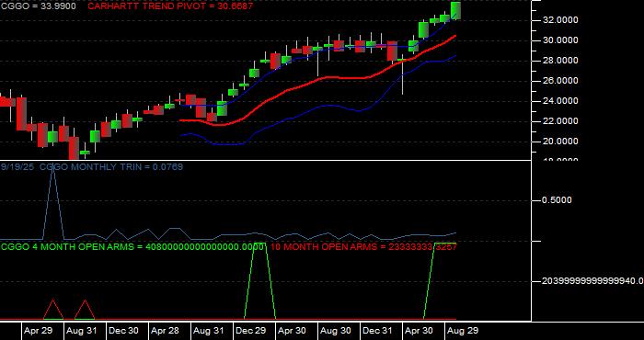Click the Aug 31 date label after Apr 29

click(81, 331)
